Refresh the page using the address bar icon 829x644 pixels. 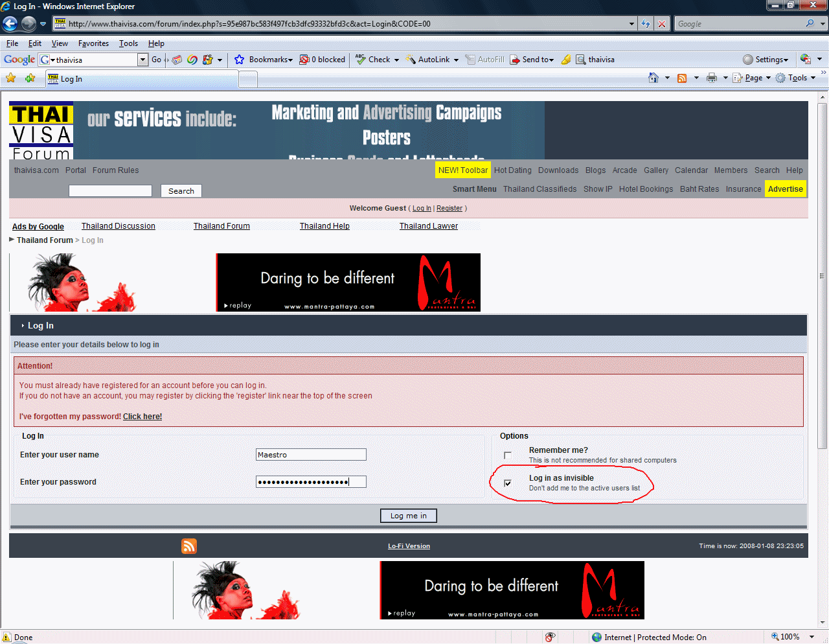point(646,24)
